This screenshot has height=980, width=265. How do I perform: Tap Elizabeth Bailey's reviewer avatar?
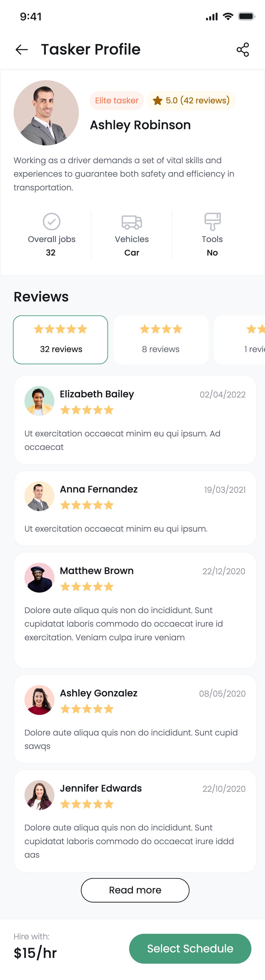coord(39,401)
